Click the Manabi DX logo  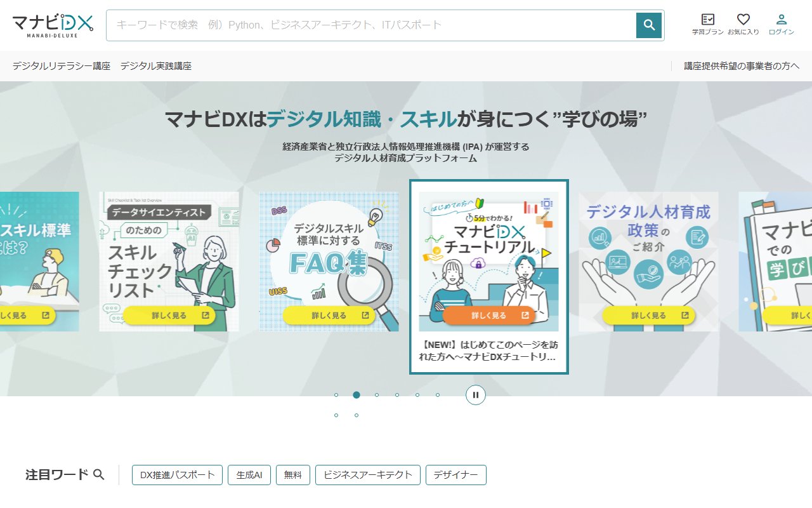point(53,25)
